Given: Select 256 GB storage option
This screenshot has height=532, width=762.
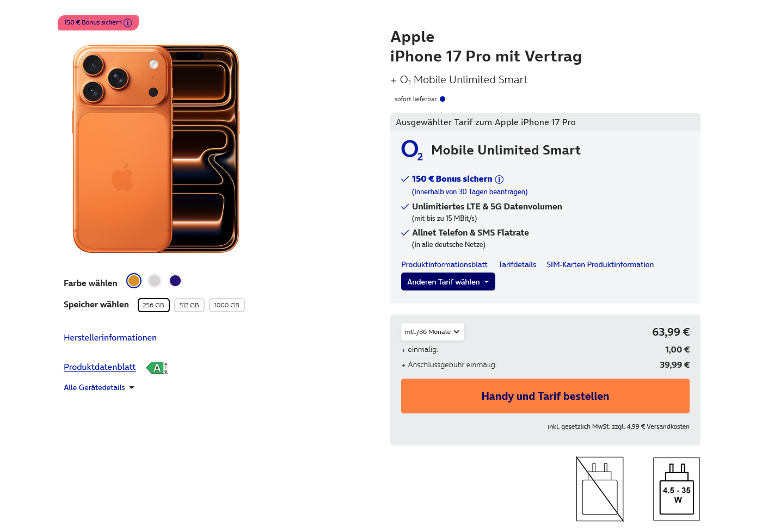Looking at the screenshot, I should (x=153, y=305).
